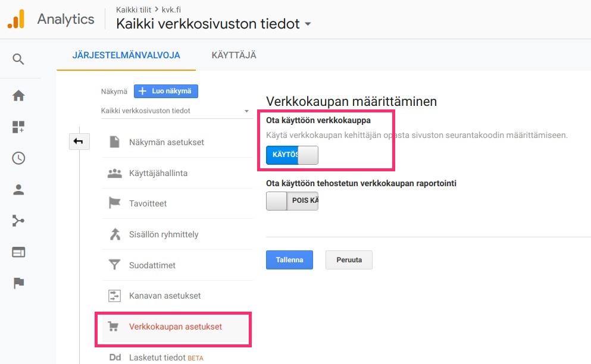Enable tehostetun verkkokaupan raportointi toggle
Screen dimensions: 591x364
tap(292, 201)
